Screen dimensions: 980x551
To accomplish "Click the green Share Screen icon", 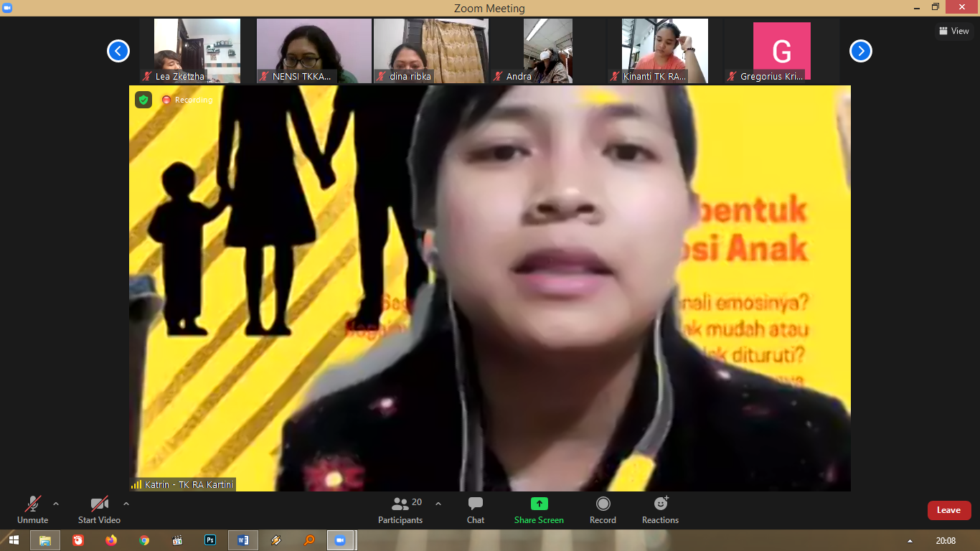I will (539, 504).
